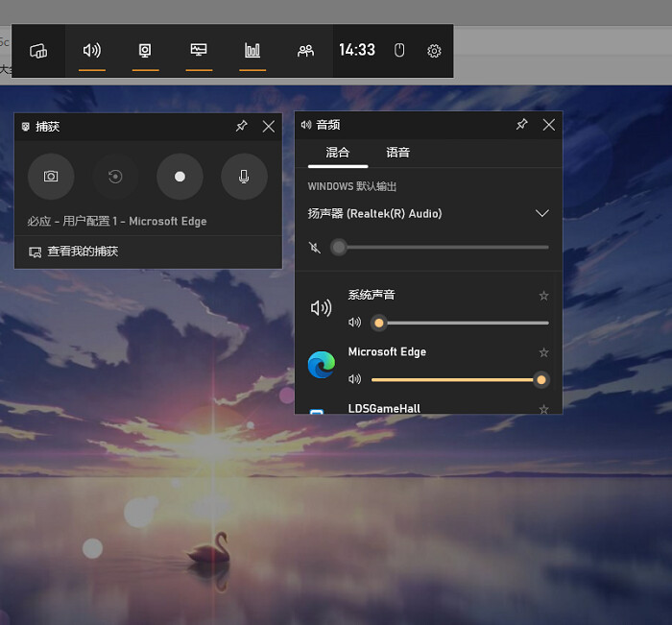
Task: Expand the 扬声器 (Realtek(R) Audio) output dropdown
Action: coord(542,213)
